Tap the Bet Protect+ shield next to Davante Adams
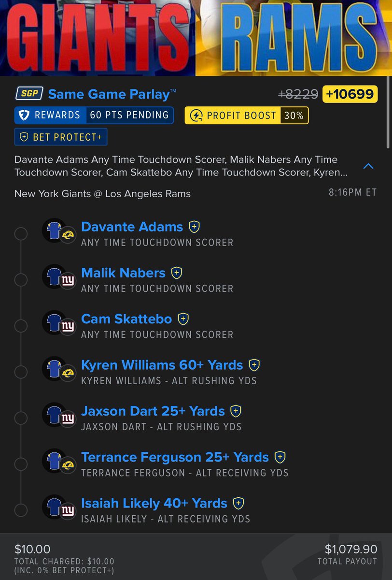The height and width of the screenshot is (580, 392). (194, 227)
